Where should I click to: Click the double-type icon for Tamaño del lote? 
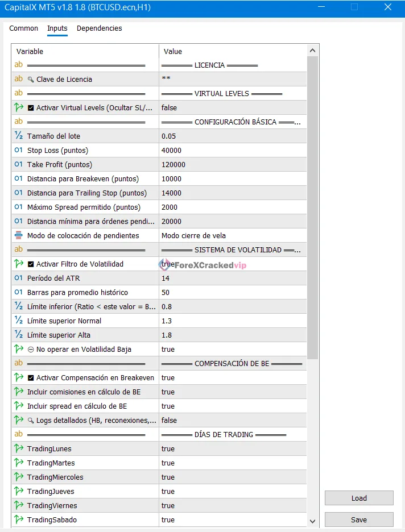(18, 136)
